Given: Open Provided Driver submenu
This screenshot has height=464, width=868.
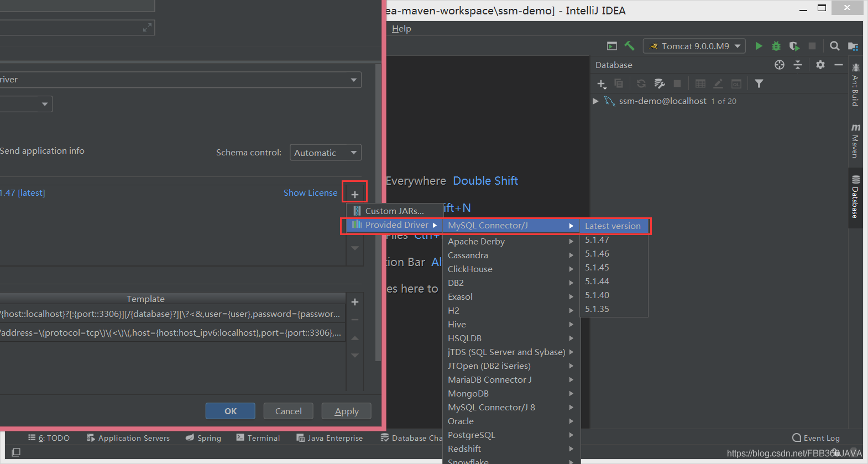Looking at the screenshot, I should tap(395, 225).
